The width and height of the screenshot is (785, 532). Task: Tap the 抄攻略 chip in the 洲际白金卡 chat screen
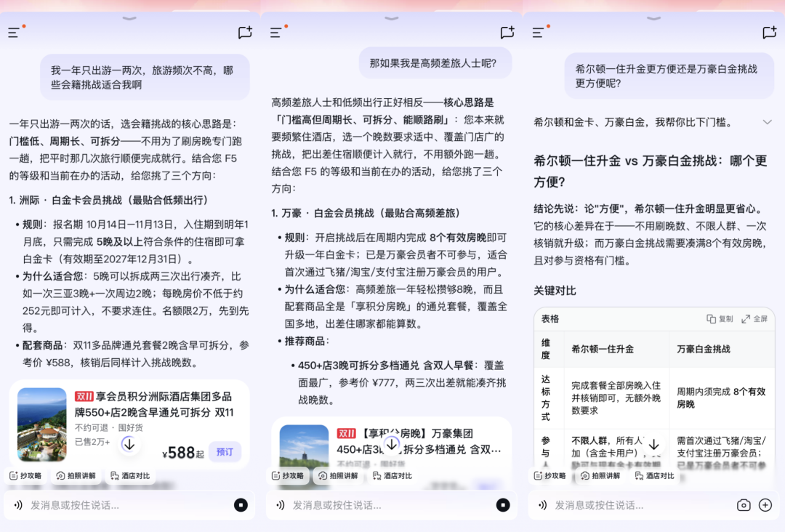26,476
